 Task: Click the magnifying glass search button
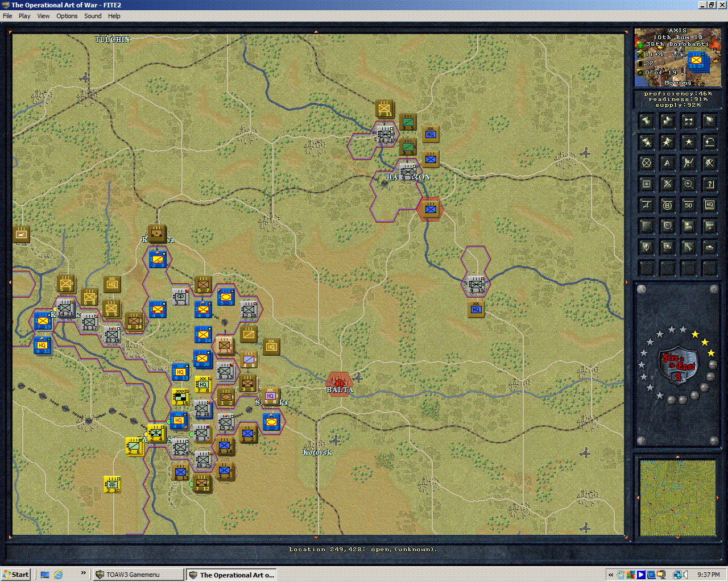point(667,226)
